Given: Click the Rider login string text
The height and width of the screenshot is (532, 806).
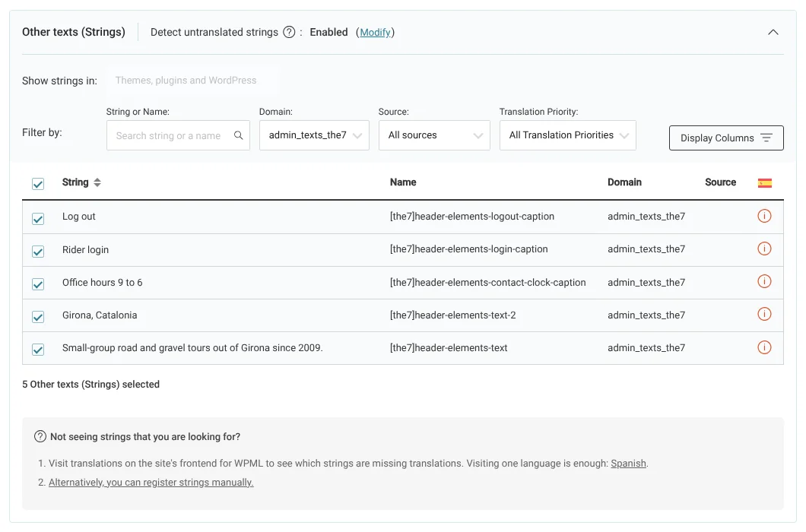Looking at the screenshot, I should point(85,250).
